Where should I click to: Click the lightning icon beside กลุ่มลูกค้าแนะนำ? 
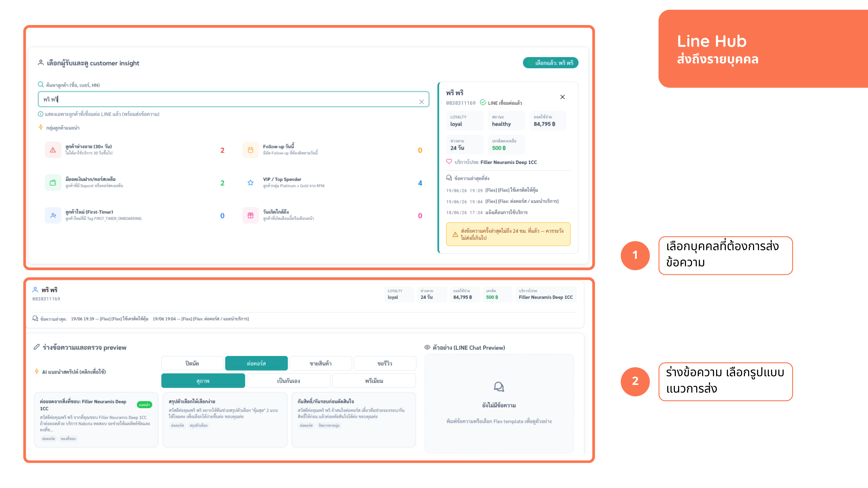coord(41,127)
